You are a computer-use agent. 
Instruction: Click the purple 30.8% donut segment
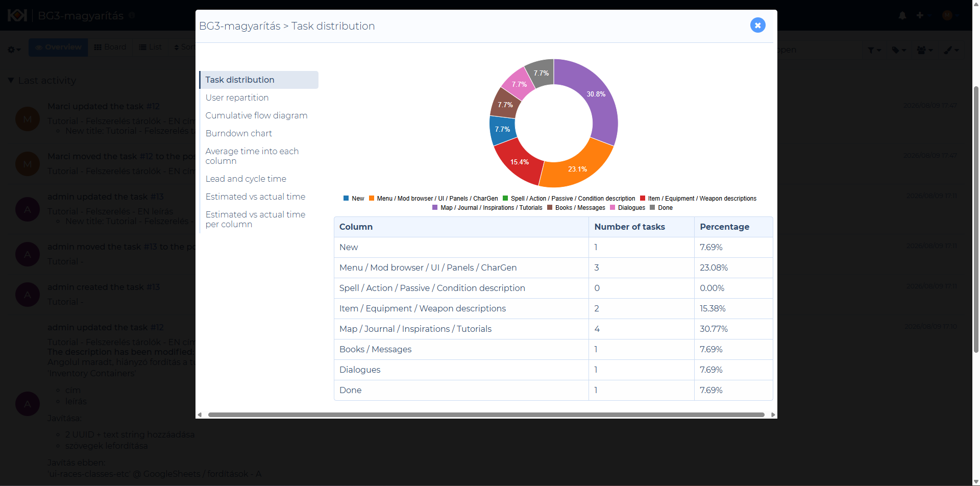[x=596, y=94]
